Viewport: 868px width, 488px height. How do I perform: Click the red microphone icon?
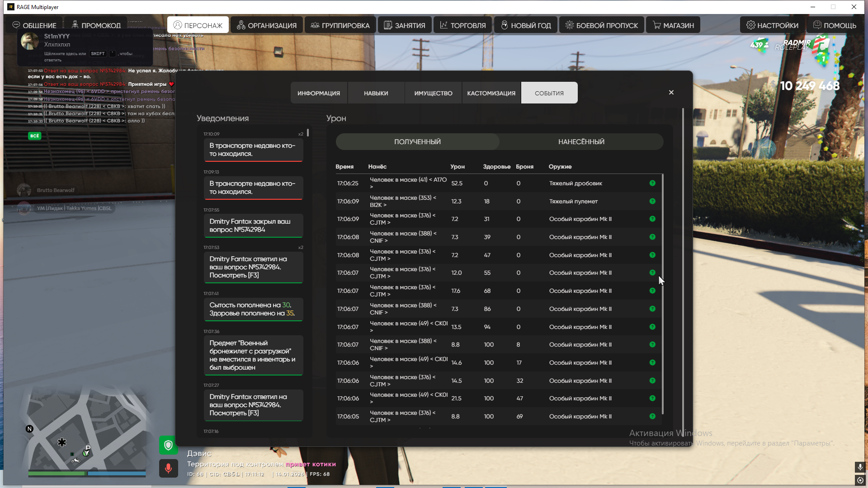(x=168, y=468)
